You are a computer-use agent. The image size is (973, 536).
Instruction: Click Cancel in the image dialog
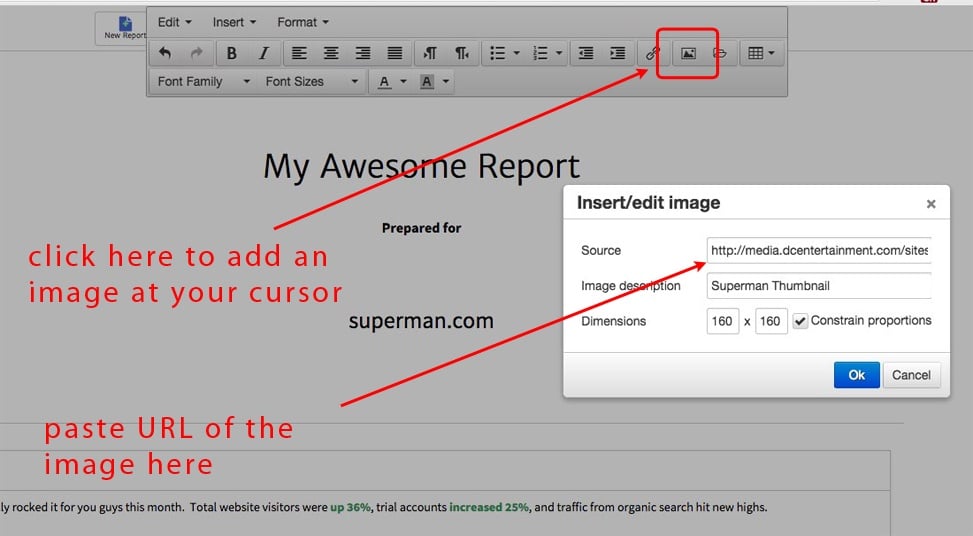tap(911, 375)
